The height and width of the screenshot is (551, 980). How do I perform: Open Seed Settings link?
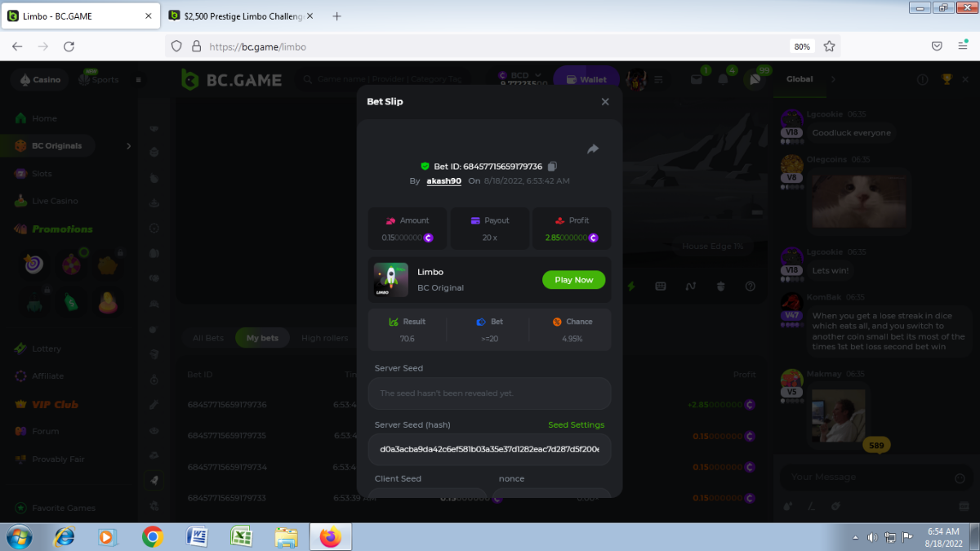(x=576, y=425)
